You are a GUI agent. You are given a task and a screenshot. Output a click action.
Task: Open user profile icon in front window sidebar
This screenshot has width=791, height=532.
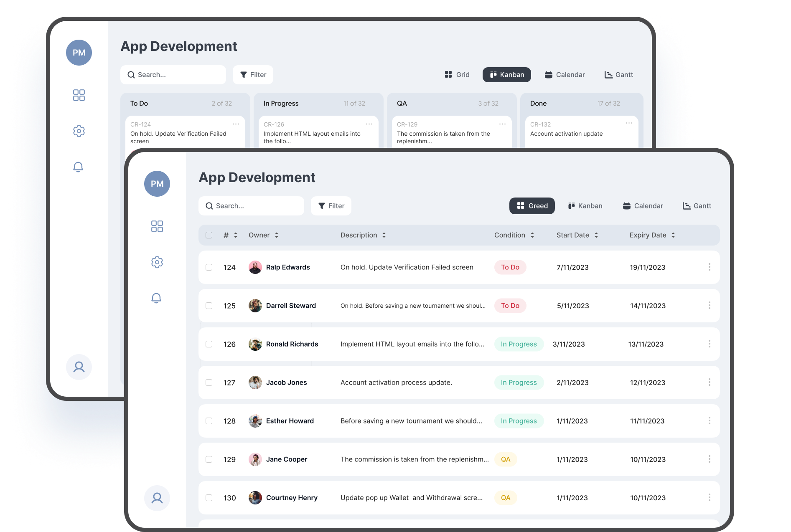pyautogui.click(x=157, y=498)
